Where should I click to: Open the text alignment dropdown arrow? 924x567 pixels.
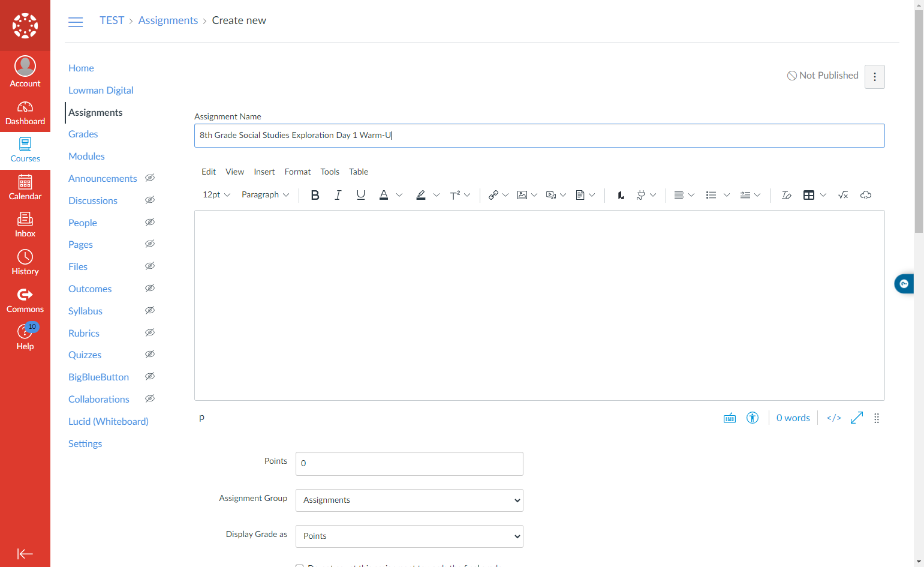[x=691, y=195]
